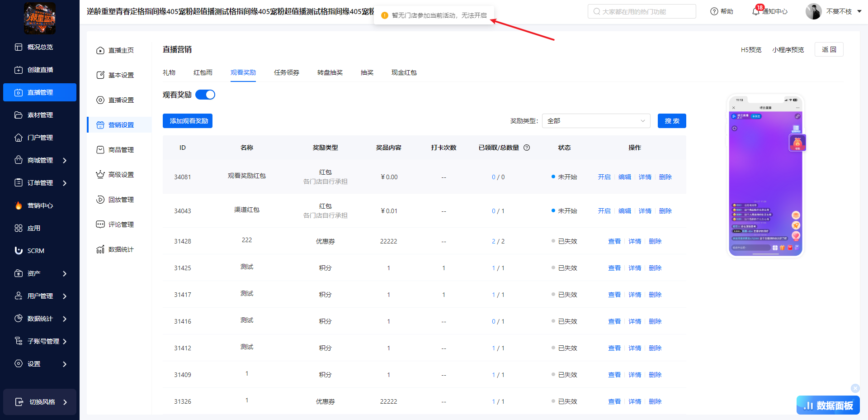Click the 添加观看奖励 button
868x420 pixels.
pyautogui.click(x=188, y=121)
